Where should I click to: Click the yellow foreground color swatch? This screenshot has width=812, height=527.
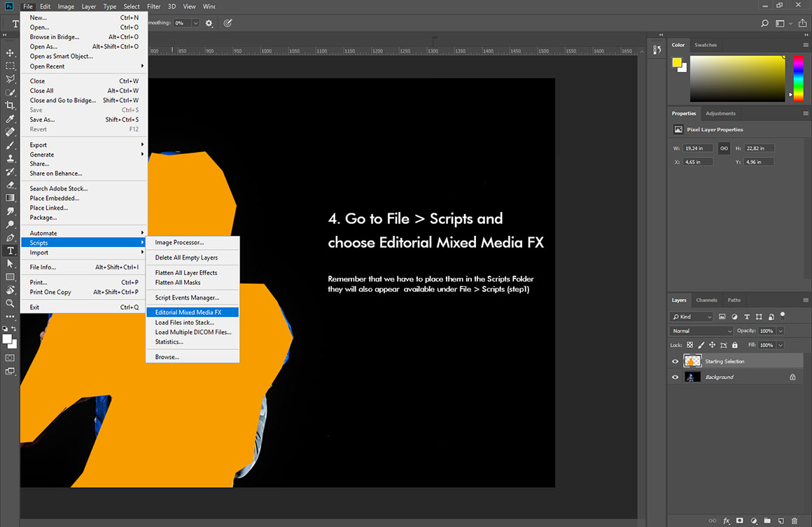click(x=677, y=63)
